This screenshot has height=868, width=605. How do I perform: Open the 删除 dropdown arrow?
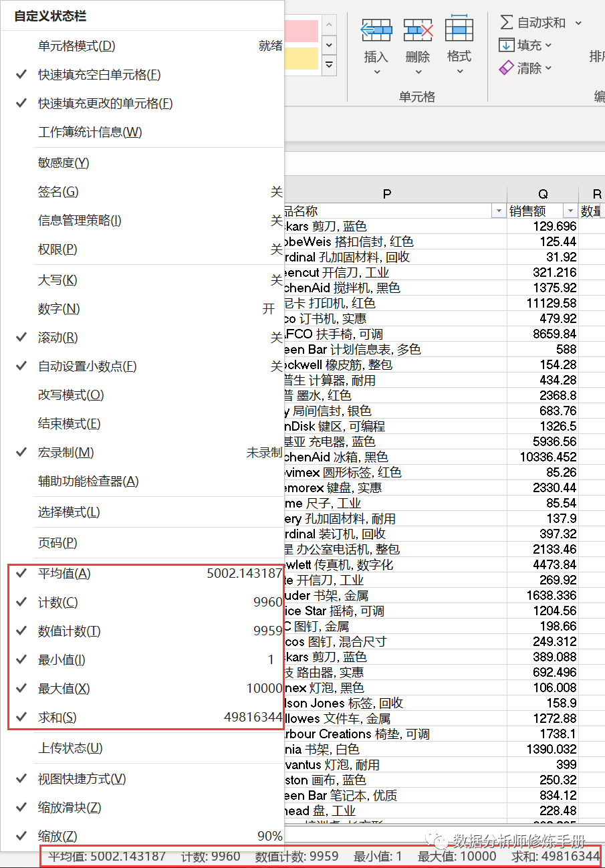tap(418, 72)
